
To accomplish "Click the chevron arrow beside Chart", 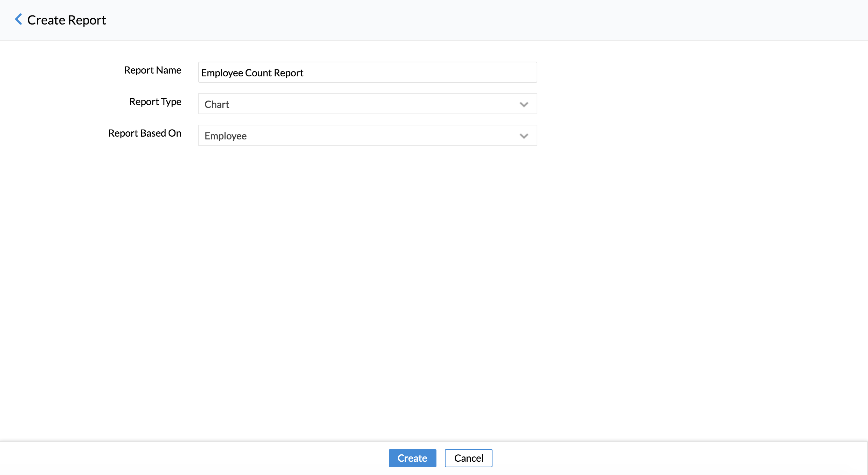I will pos(524,104).
